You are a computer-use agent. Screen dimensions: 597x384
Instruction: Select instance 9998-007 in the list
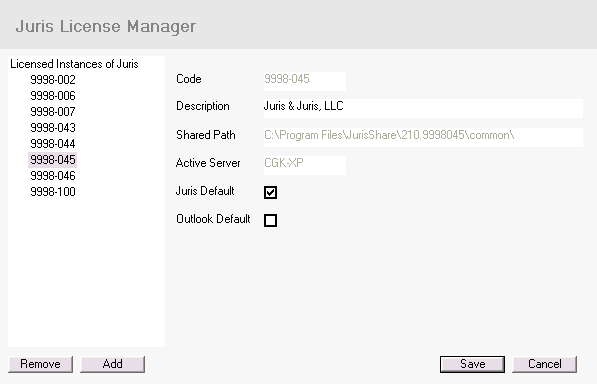pyautogui.click(x=53, y=112)
